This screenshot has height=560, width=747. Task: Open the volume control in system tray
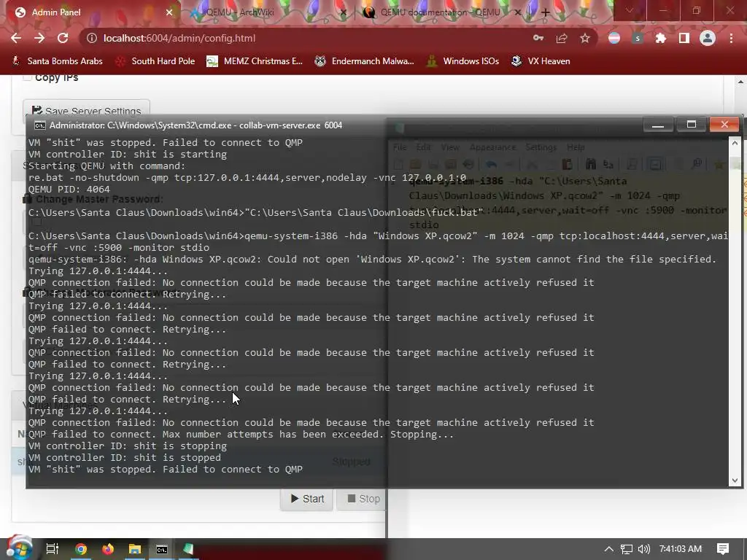click(x=643, y=549)
